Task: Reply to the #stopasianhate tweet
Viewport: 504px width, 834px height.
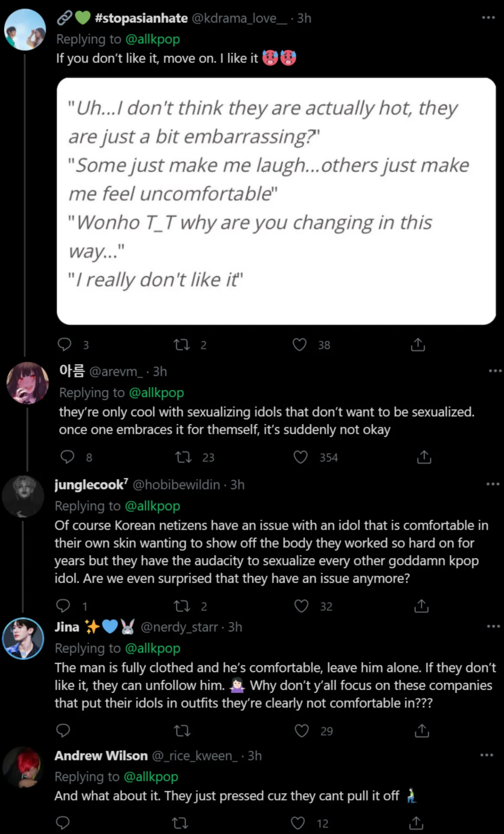Action: click(x=65, y=344)
